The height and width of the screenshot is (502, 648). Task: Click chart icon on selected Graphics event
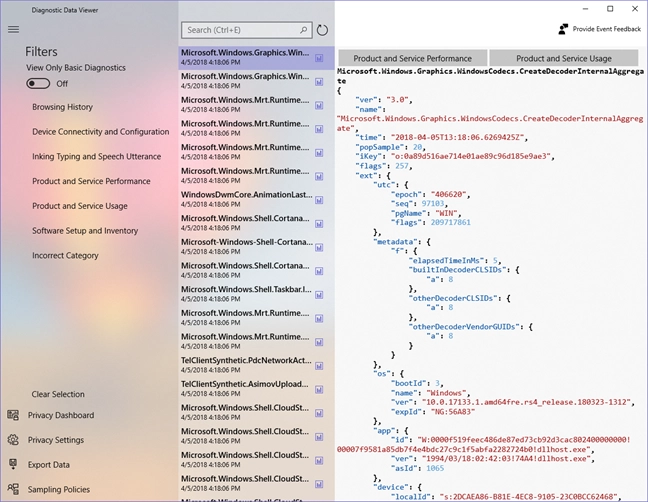coord(319,58)
